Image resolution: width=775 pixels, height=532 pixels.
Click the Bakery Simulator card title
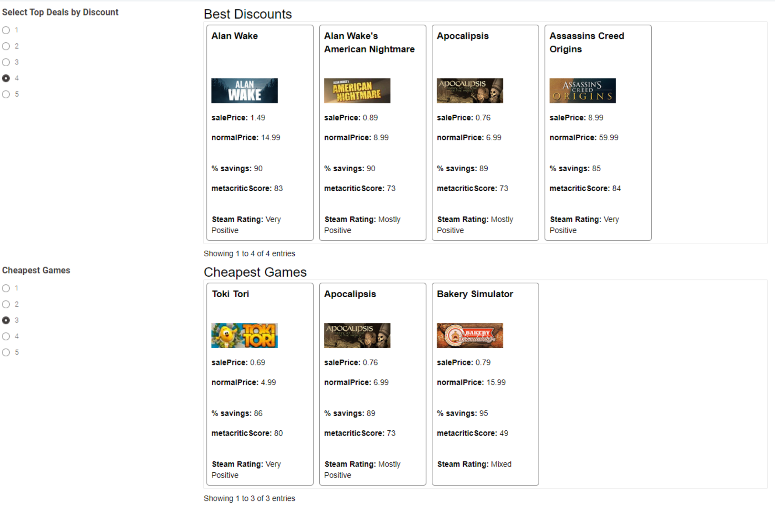click(x=475, y=294)
